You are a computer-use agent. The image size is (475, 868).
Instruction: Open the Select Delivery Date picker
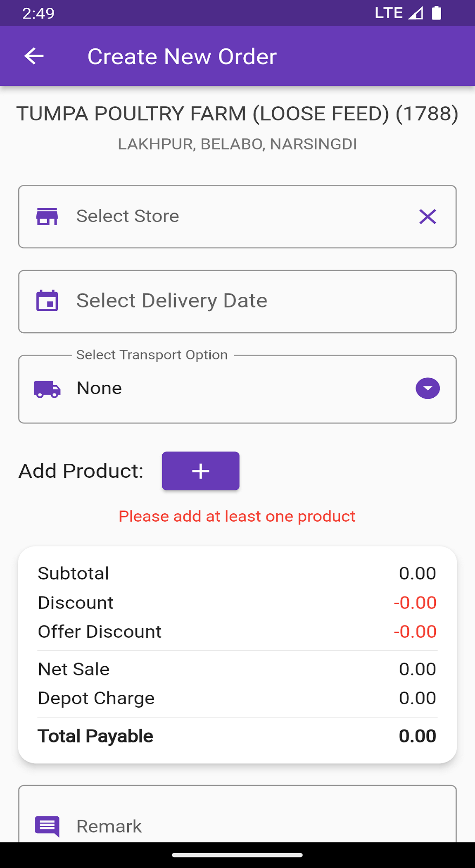pos(237,301)
